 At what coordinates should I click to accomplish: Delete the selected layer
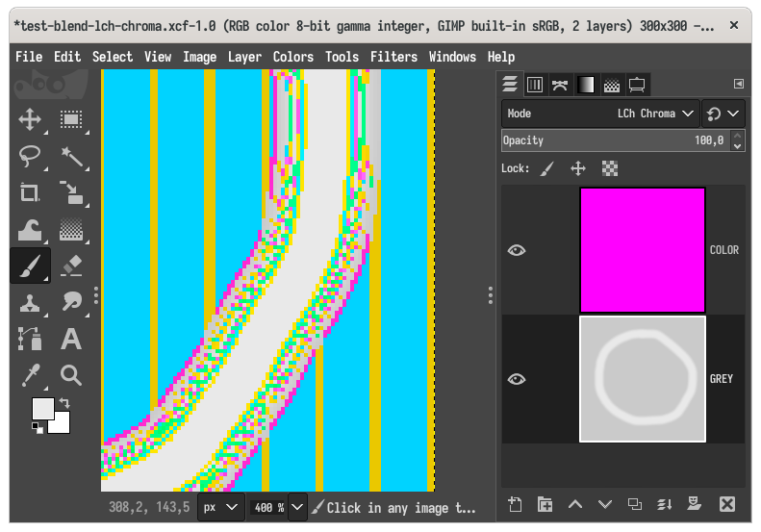[x=727, y=504]
